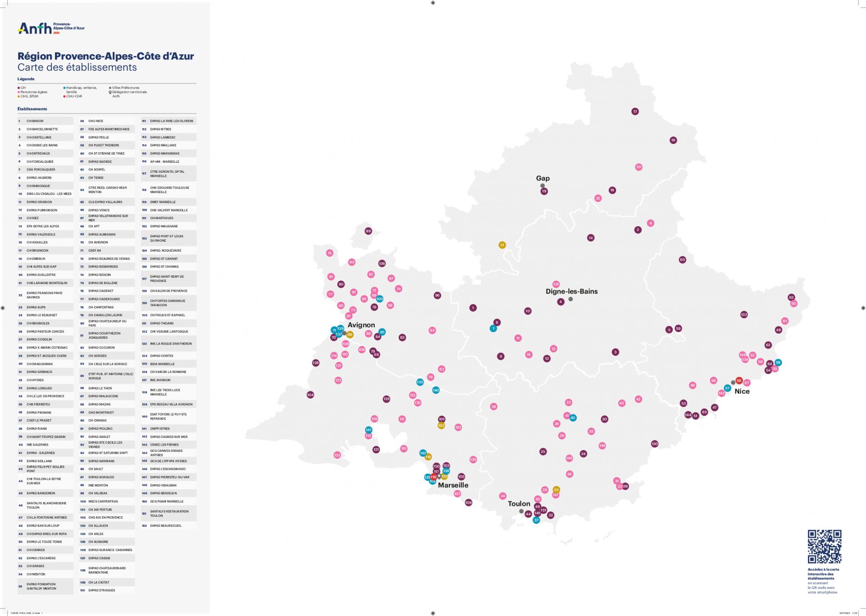Click map marker number 96
866x616 pixels.
(437, 295)
